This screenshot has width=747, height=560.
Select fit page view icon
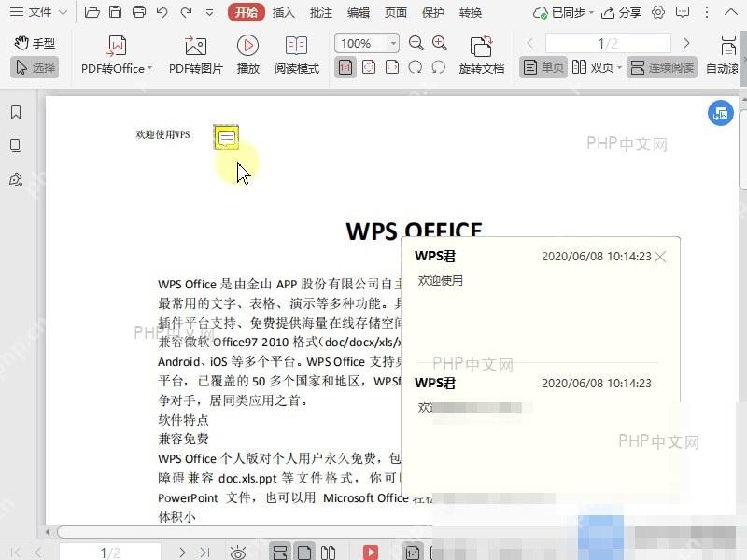click(369, 67)
